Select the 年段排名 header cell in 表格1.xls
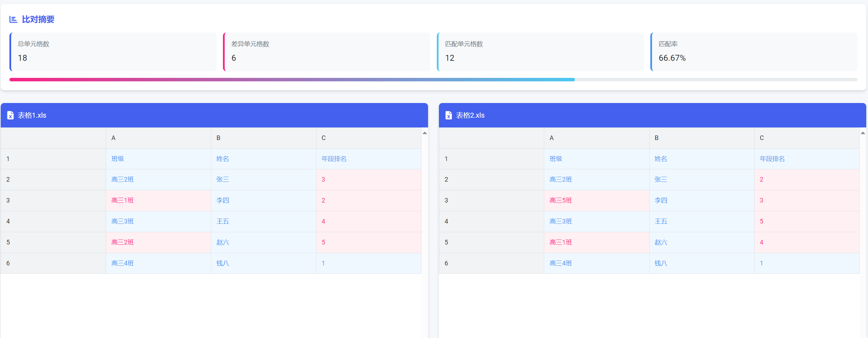This screenshot has width=868, height=338. click(x=334, y=159)
